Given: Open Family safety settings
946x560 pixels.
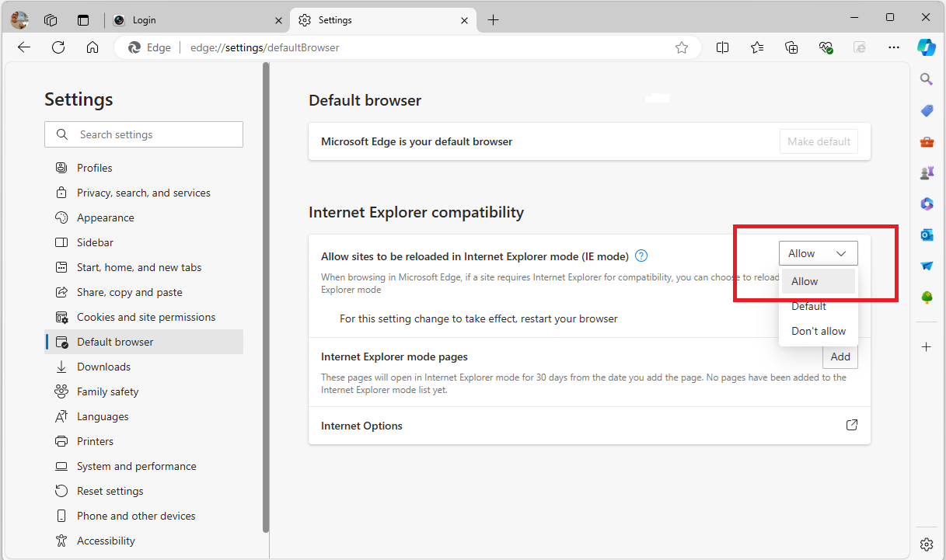Looking at the screenshot, I should tap(145, 391).
